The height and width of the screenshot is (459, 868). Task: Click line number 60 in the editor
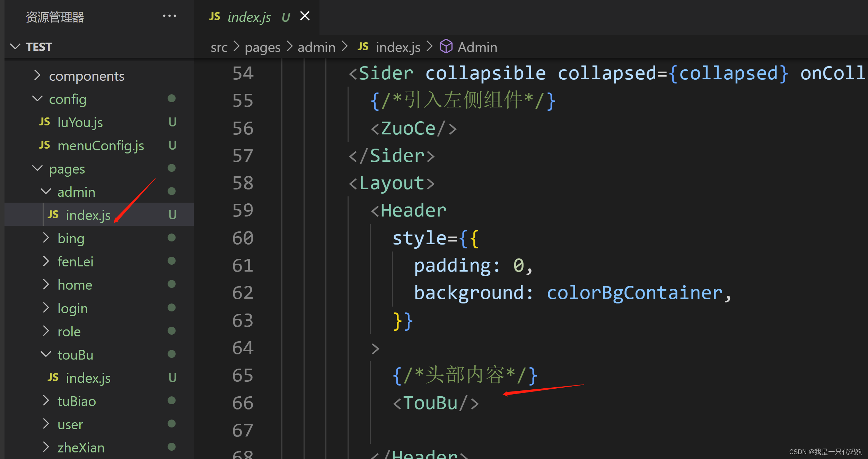(x=243, y=238)
